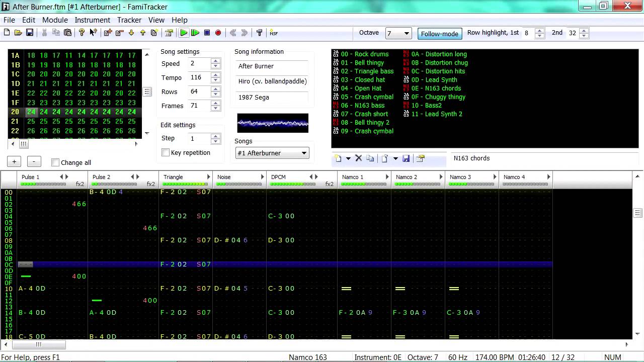Open new instrument type dropdown arrow
The image size is (644, 362).
348,158
